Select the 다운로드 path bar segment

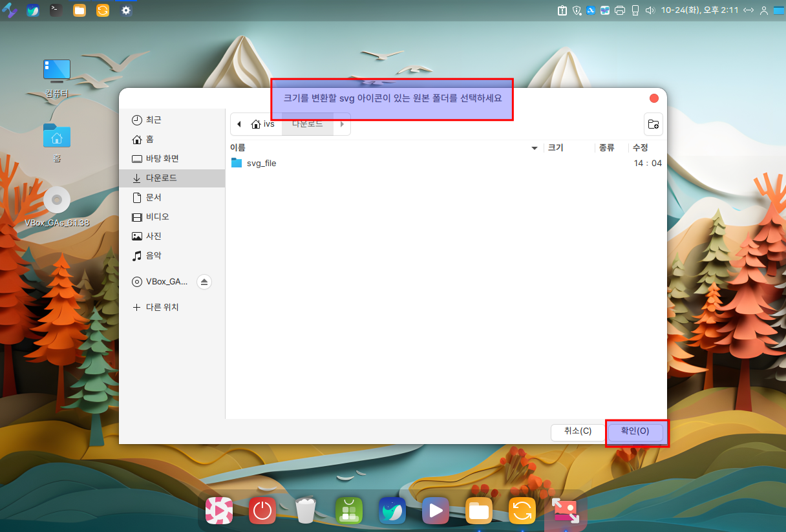pyautogui.click(x=307, y=124)
